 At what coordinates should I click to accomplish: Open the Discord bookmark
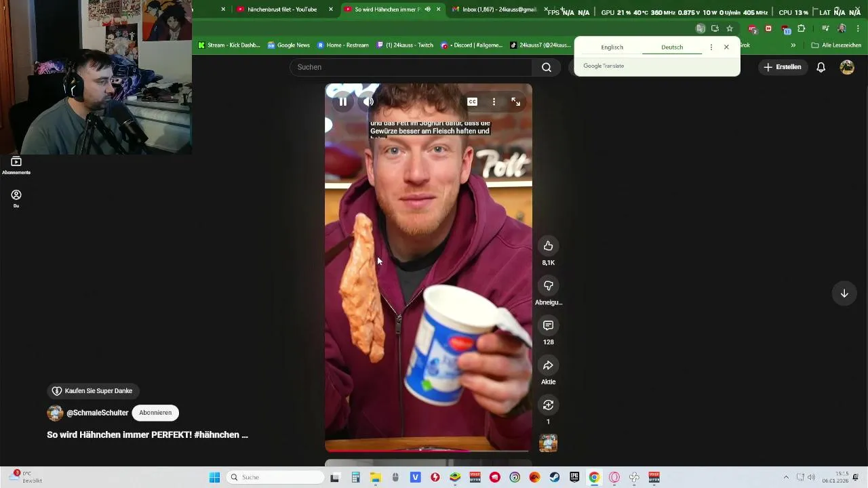(x=472, y=45)
